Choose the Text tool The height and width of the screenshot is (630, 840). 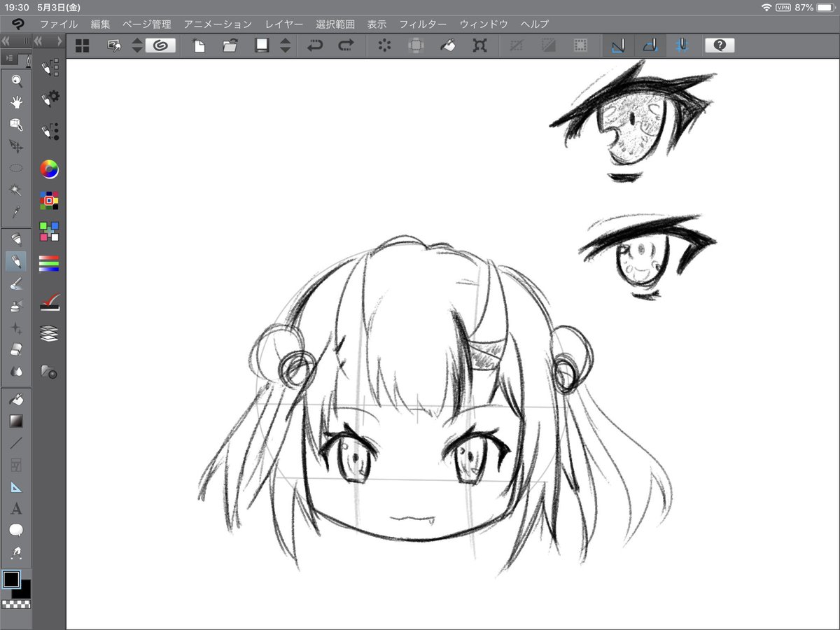pyautogui.click(x=16, y=509)
